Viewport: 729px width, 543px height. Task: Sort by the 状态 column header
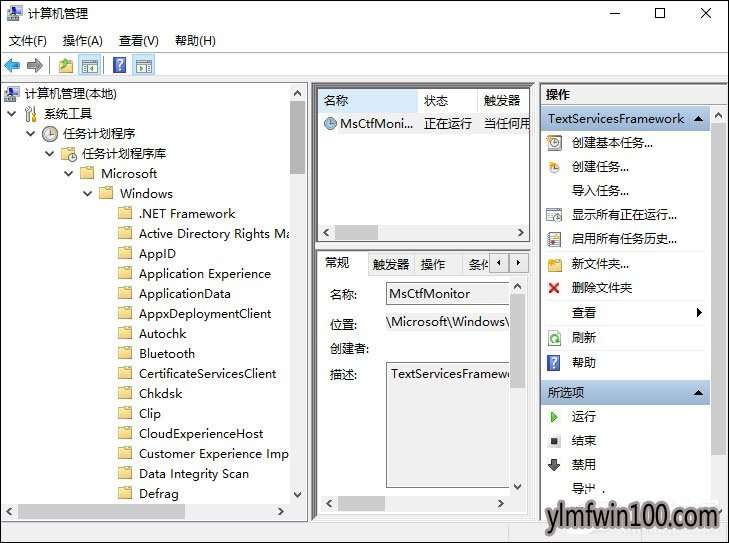(x=448, y=100)
